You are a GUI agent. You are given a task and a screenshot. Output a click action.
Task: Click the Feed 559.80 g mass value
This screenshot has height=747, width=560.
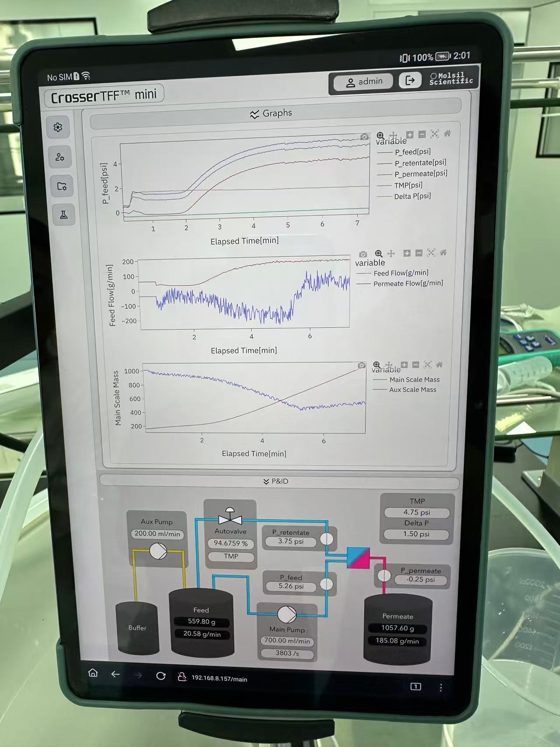202,621
